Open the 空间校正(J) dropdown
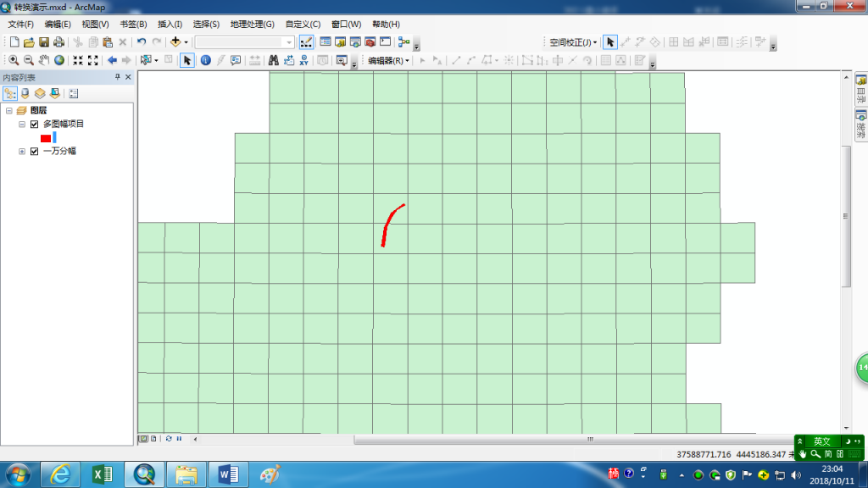868x488 pixels. pos(573,42)
